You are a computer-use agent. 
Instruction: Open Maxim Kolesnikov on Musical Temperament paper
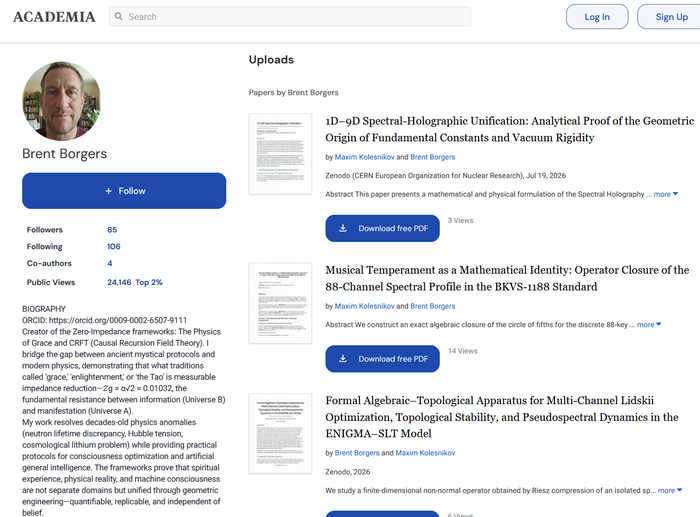(364, 306)
